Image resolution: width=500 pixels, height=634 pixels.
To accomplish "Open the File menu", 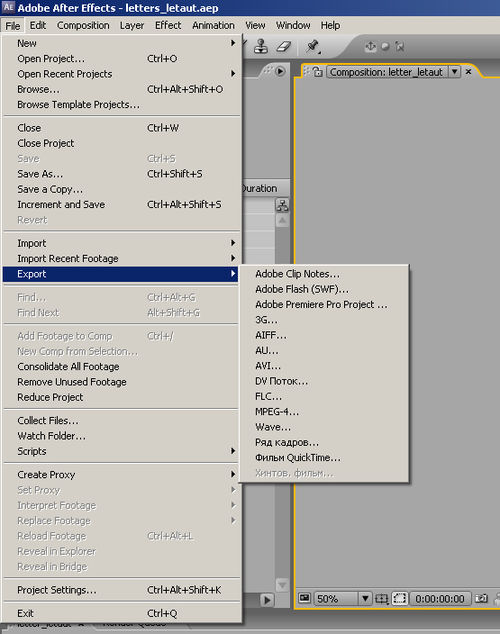I will point(13,25).
